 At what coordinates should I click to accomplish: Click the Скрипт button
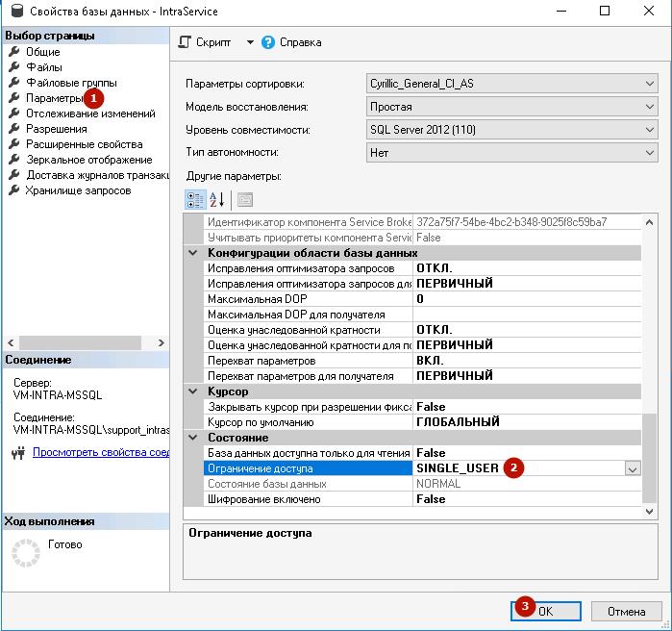(x=205, y=42)
